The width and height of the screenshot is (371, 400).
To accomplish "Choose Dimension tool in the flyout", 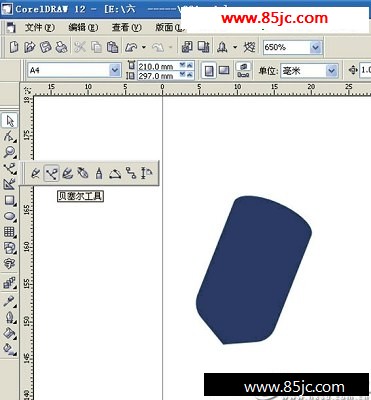I will (147, 173).
